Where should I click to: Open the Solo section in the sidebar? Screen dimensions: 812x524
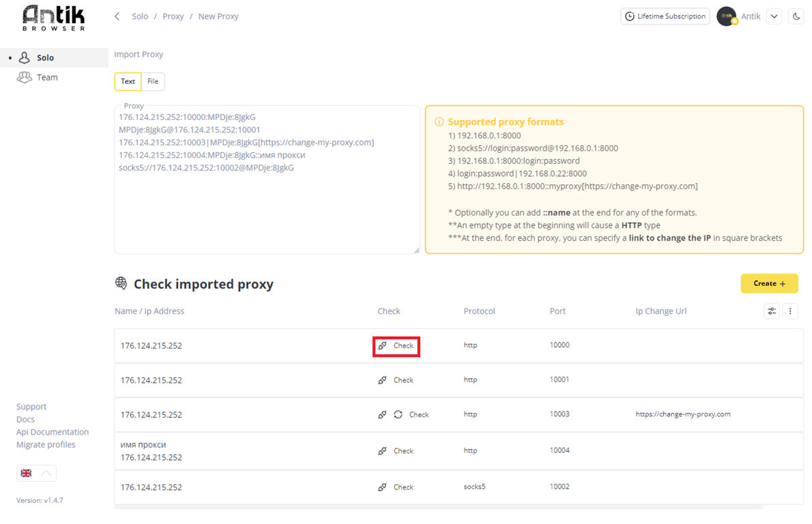tap(54, 57)
